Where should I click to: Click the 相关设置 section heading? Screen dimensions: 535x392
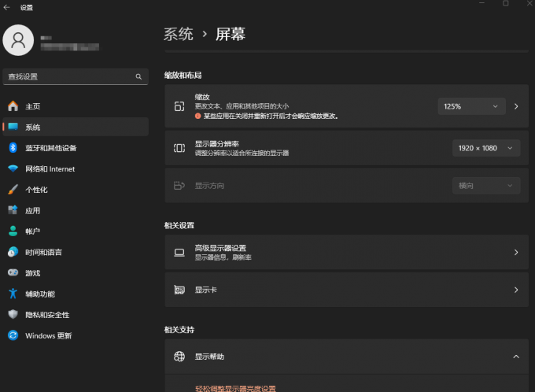(x=179, y=225)
